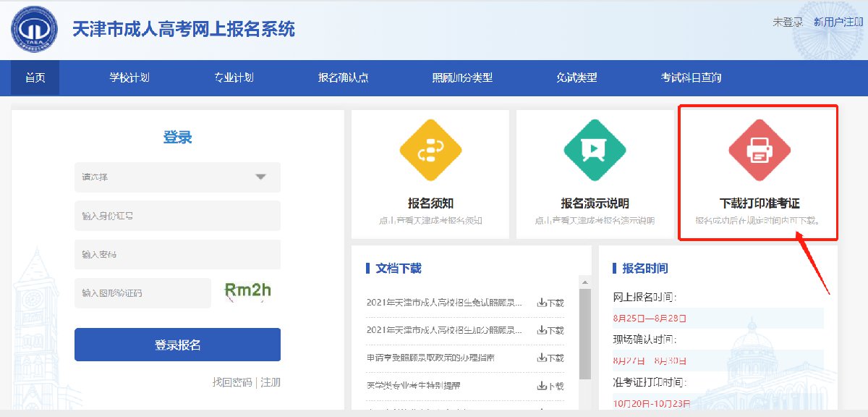Download the 2021年天津市成人高校招生免试照顾录取 document
Screen dimensions: 868x417
tap(550, 303)
